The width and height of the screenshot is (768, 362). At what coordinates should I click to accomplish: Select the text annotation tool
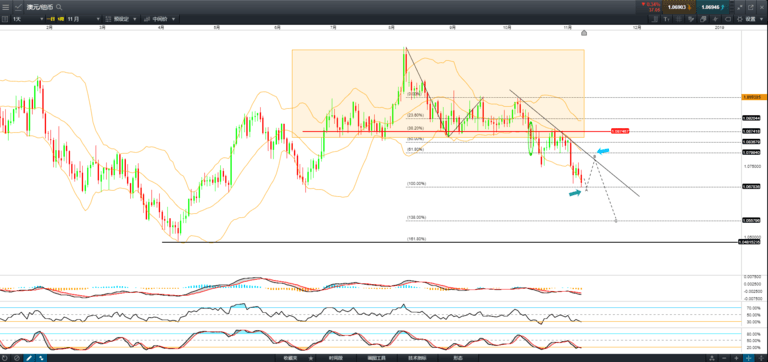click(667, 19)
